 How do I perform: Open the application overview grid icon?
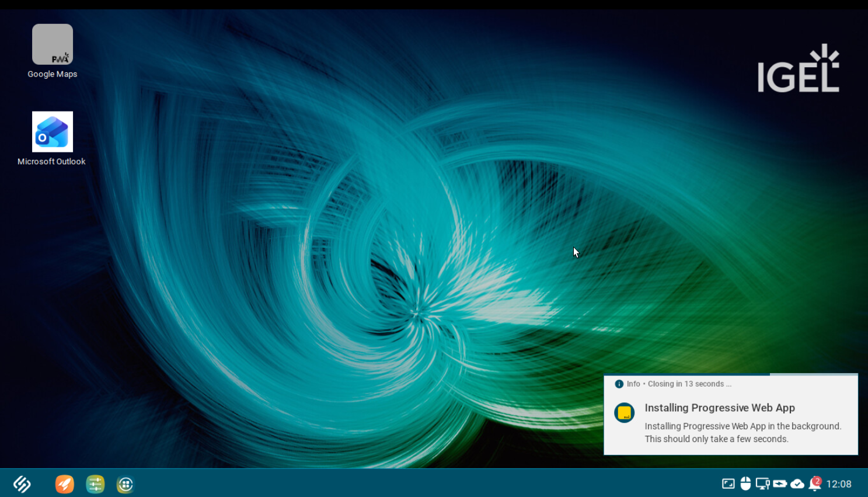click(125, 484)
